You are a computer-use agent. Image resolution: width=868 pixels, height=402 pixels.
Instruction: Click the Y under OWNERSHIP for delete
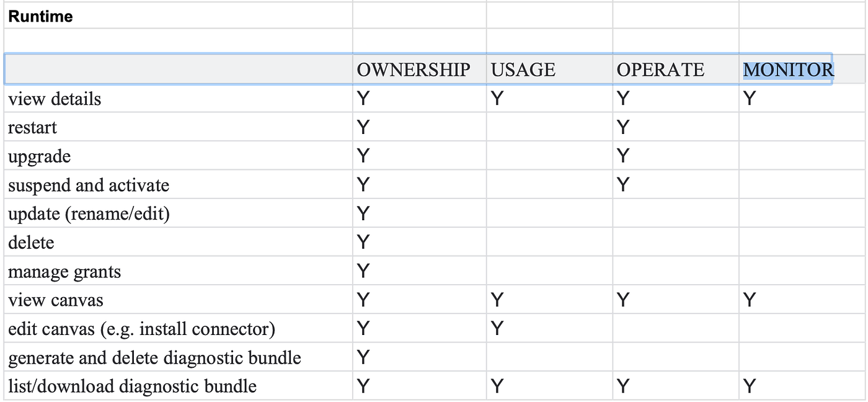(x=363, y=242)
